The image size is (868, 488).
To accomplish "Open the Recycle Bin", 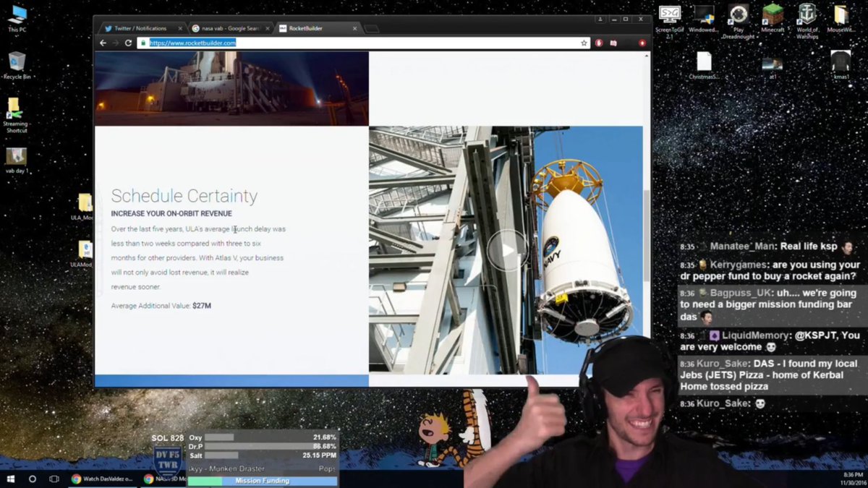I will click(x=17, y=65).
